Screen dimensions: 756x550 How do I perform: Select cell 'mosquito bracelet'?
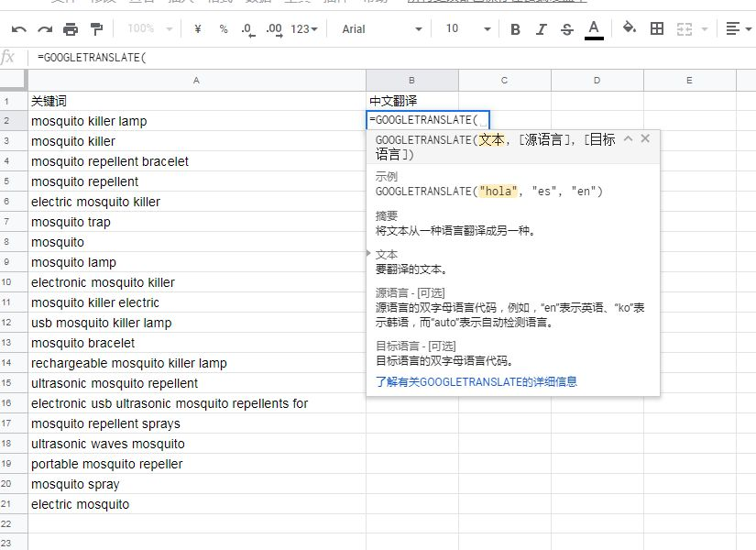point(197,343)
